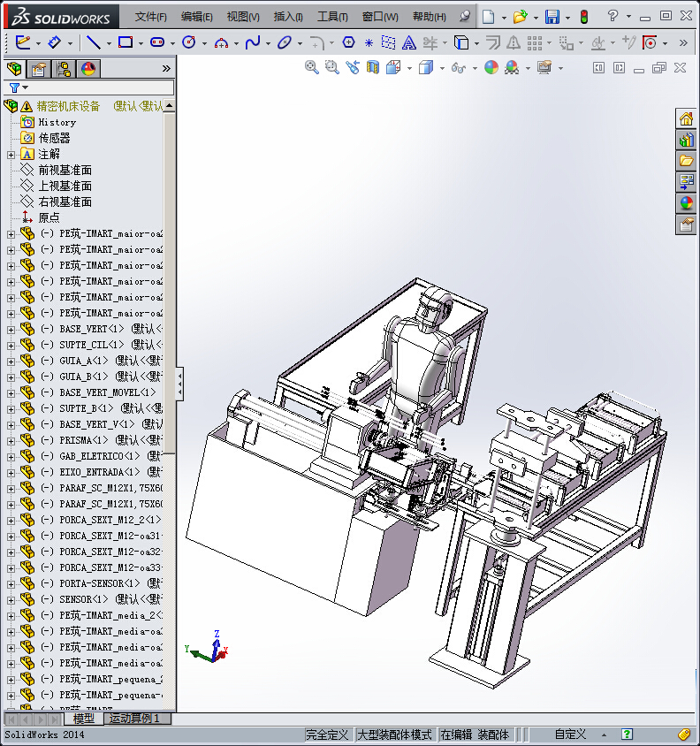Click the PORTA-SENSOR<1> component
700x746 pixels.
(x=100, y=583)
